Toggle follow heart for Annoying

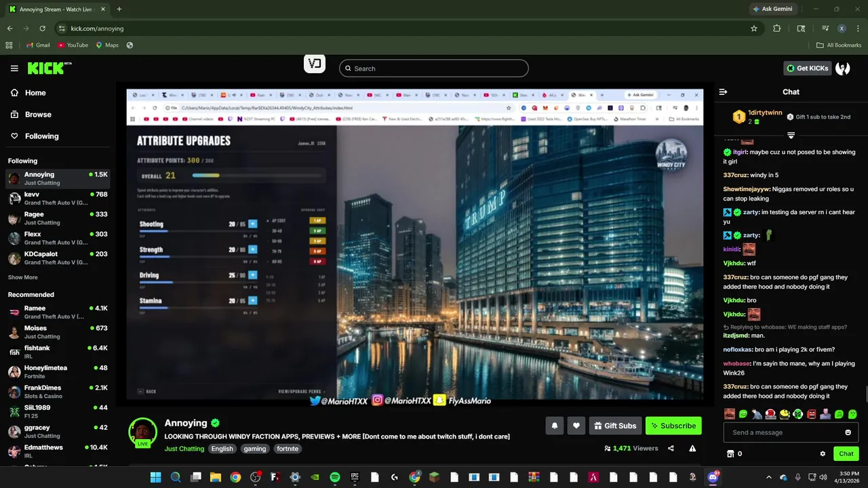(x=576, y=426)
